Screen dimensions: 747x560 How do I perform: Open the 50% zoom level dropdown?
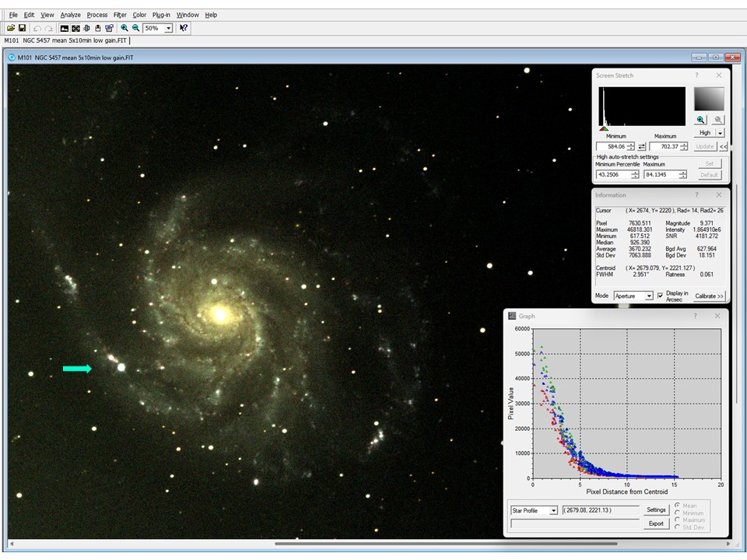click(168, 28)
